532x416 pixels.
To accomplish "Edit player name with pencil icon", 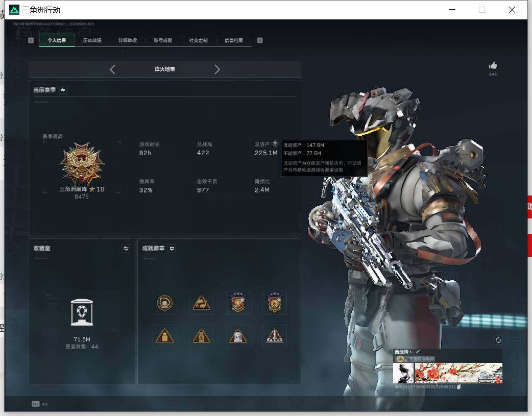I will pyautogui.click(x=418, y=352).
